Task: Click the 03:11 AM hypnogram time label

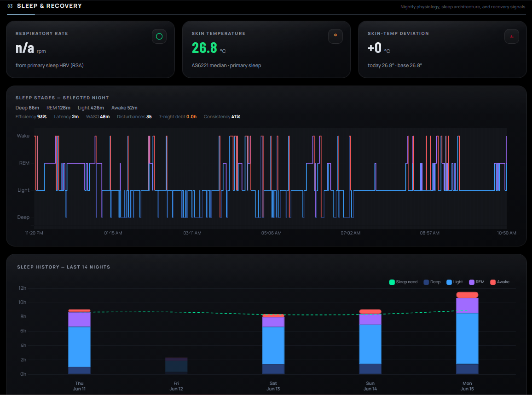Action: (192, 233)
